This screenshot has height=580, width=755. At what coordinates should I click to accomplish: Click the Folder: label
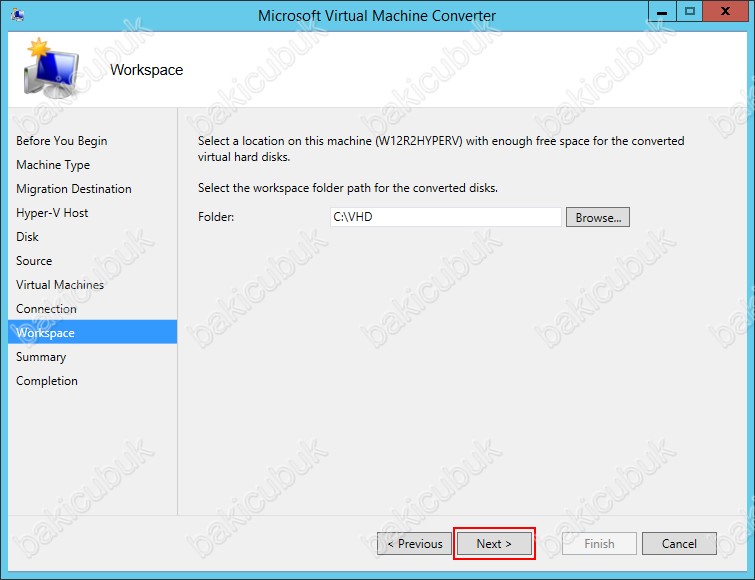216,217
